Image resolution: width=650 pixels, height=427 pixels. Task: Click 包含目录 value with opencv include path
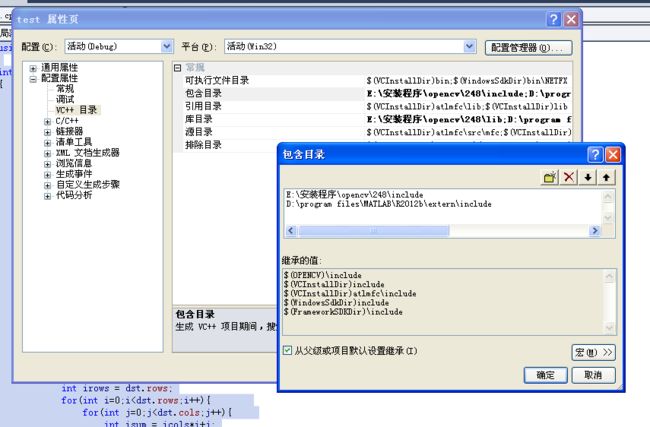point(468,94)
